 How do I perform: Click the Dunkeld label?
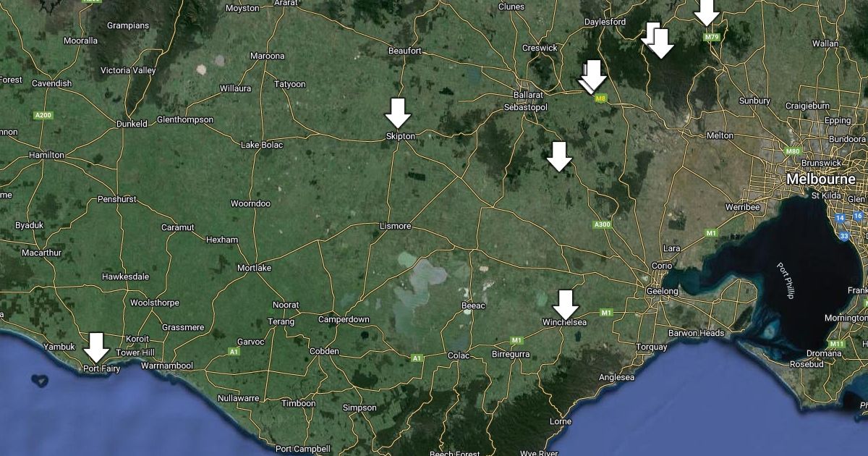point(132,124)
